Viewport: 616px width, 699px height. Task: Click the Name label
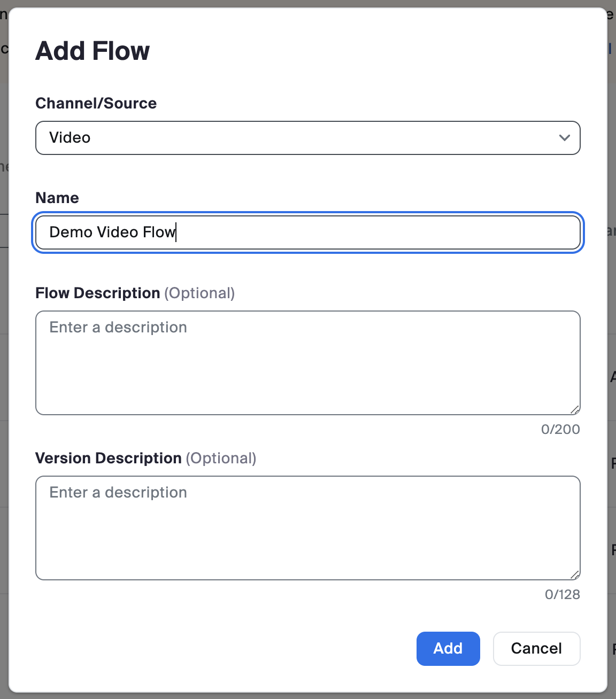[57, 198]
